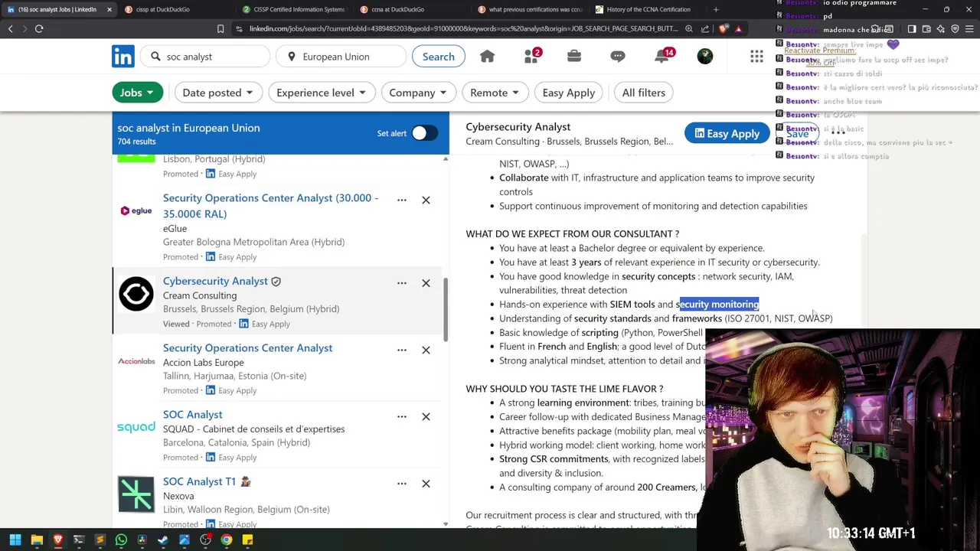Open the profile avatar menu
The height and width of the screenshot is (551, 980).
[x=705, y=57]
